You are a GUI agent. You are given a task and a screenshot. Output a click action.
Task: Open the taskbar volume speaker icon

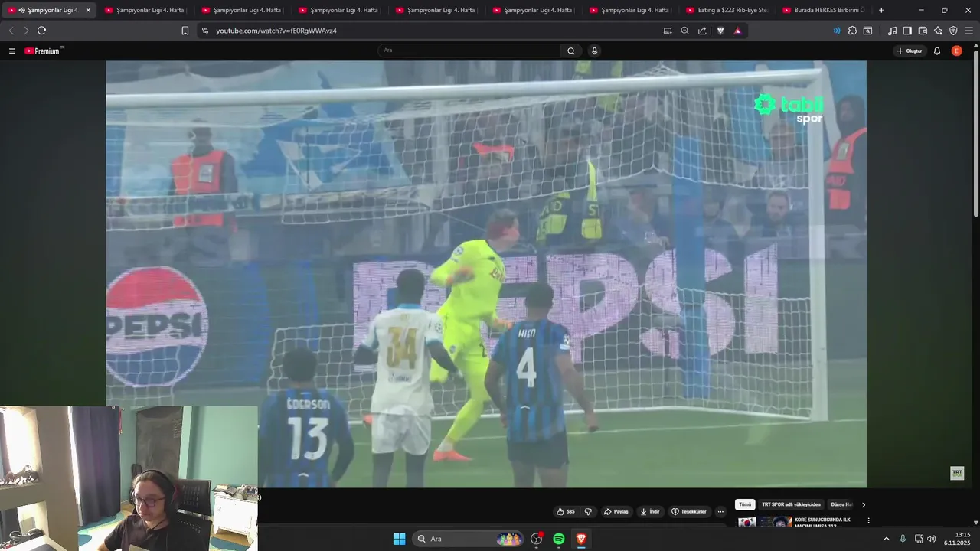(x=932, y=539)
